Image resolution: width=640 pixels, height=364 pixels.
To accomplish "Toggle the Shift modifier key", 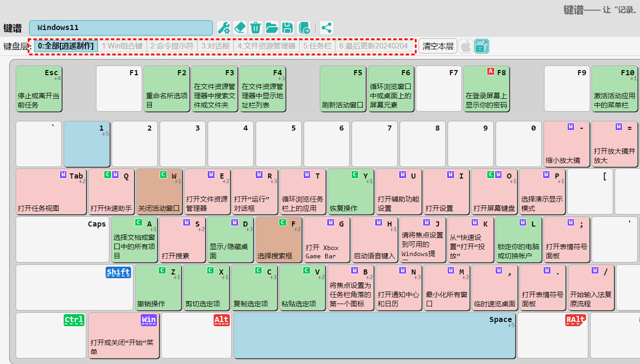I will pyautogui.click(x=118, y=272).
